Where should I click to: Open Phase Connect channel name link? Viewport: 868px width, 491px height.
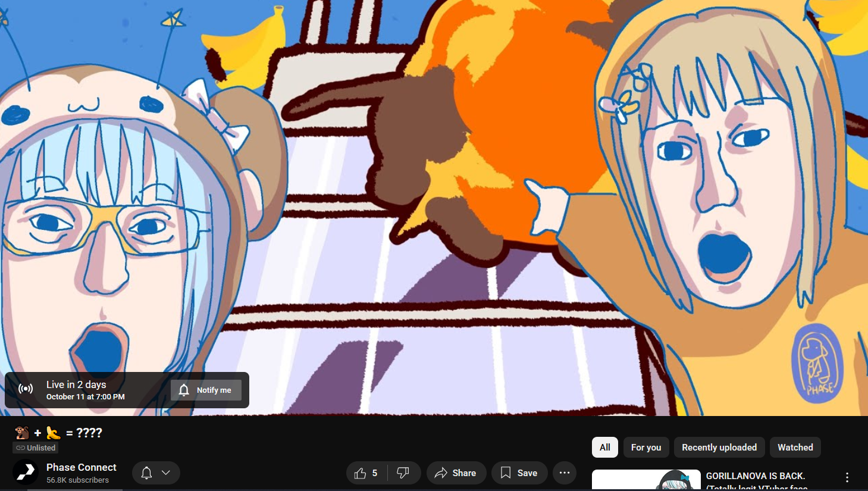coord(82,467)
